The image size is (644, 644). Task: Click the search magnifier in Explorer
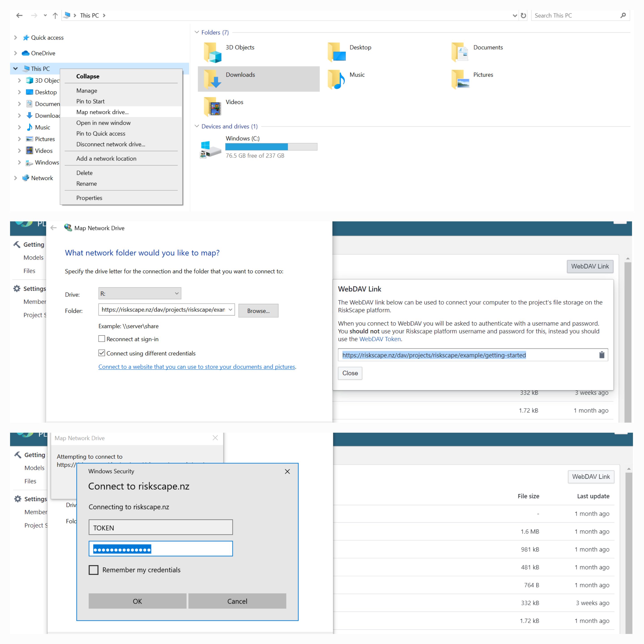pyautogui.click(x=623, y=15)
